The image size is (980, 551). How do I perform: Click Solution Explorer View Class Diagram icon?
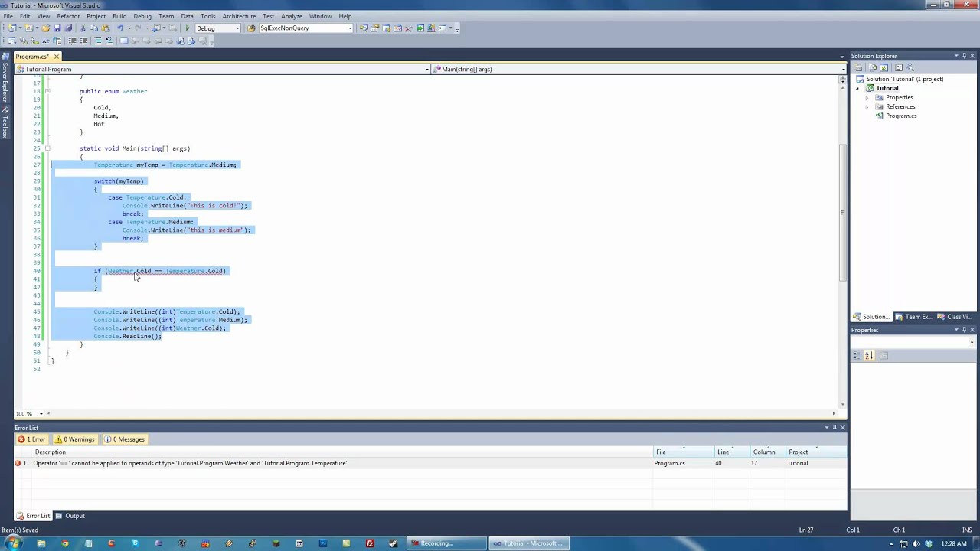pyautogui.click(x=910, y=67)
